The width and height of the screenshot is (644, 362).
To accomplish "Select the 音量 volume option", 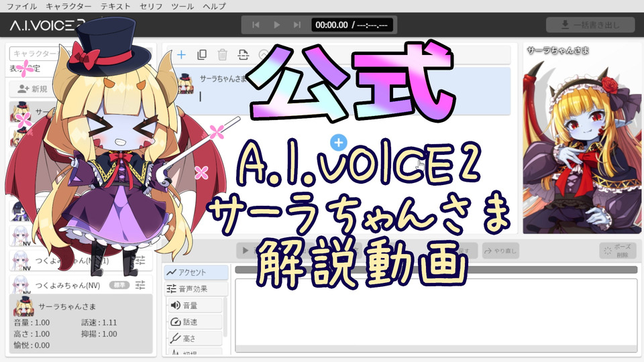I will (195, 306).
